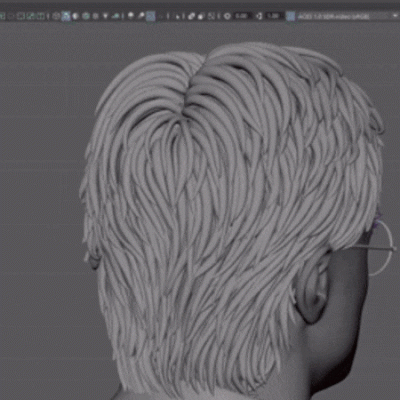400x400 pixels.
Task: Toggle X-Ray Joints
Action: [211, 16]
